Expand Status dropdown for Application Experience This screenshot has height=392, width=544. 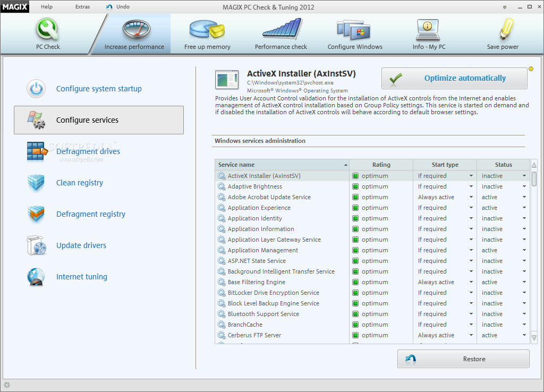pyautogui.click(x=524, y=208)
